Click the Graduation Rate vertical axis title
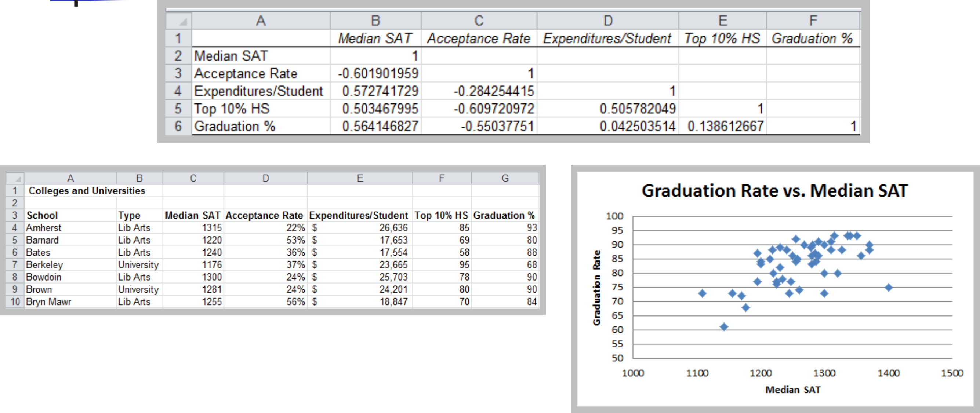Viewport: 980px width, 413px height. [596, 288]
